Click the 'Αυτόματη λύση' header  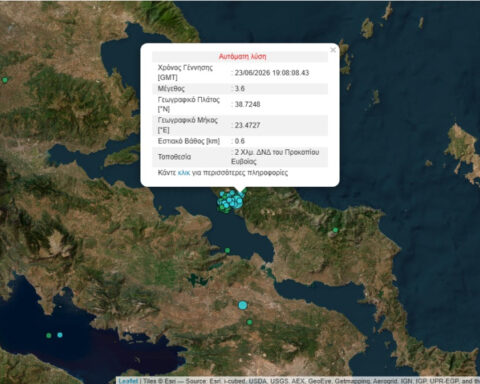[x=242, y=57]
